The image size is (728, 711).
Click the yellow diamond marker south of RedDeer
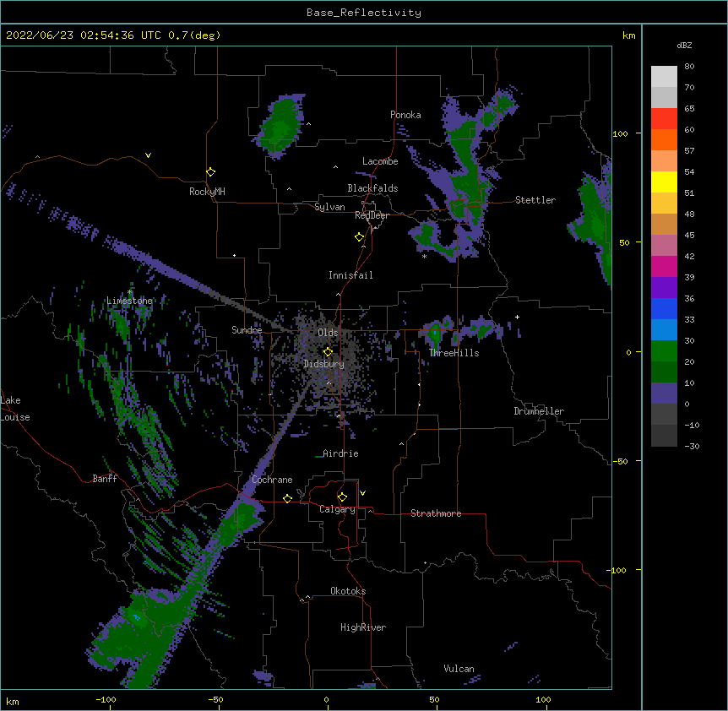(x=359, y=237)
